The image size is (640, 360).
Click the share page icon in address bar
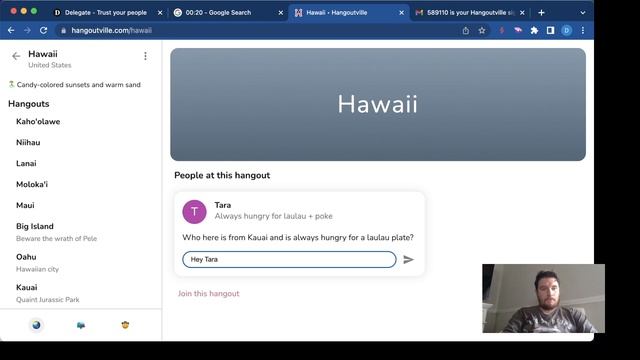466,31
